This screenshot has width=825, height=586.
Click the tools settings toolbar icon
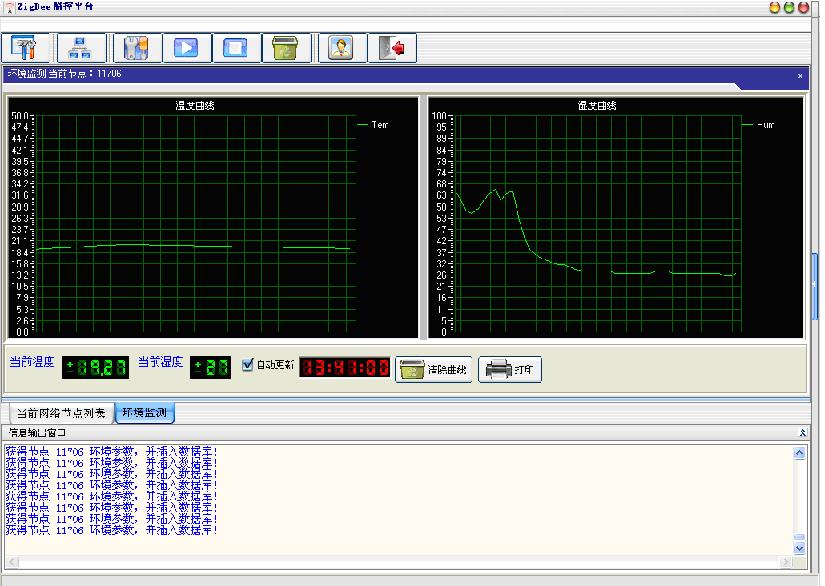(25, 47)
